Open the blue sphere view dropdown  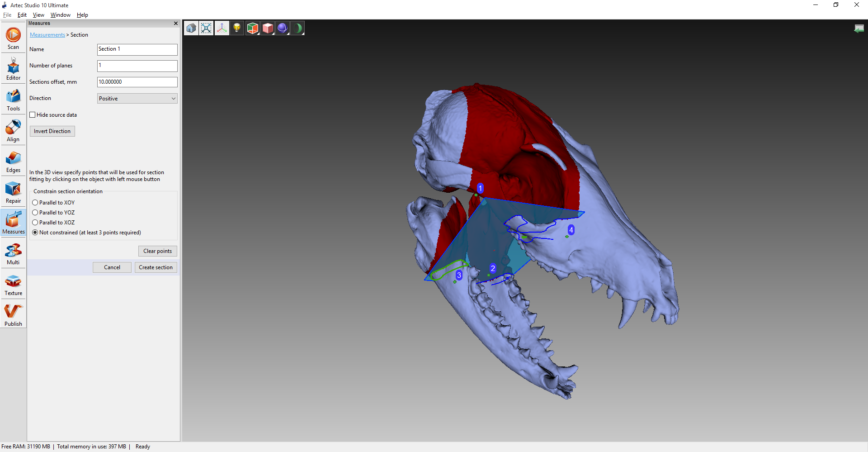(x=283, y=28)
